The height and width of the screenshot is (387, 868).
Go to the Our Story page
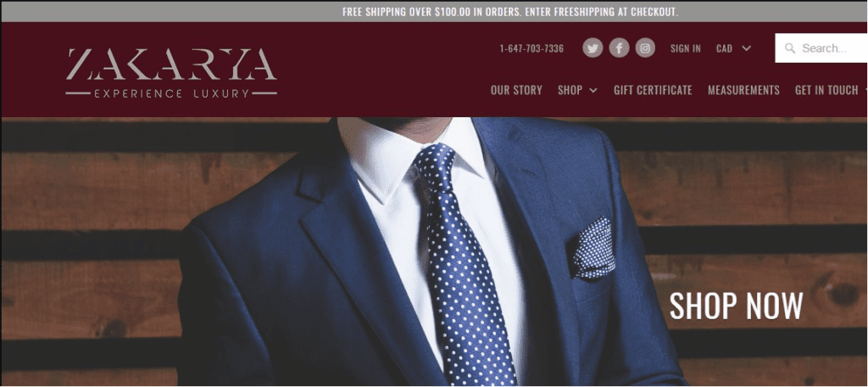pyautogui.click(x=516, y=90)
